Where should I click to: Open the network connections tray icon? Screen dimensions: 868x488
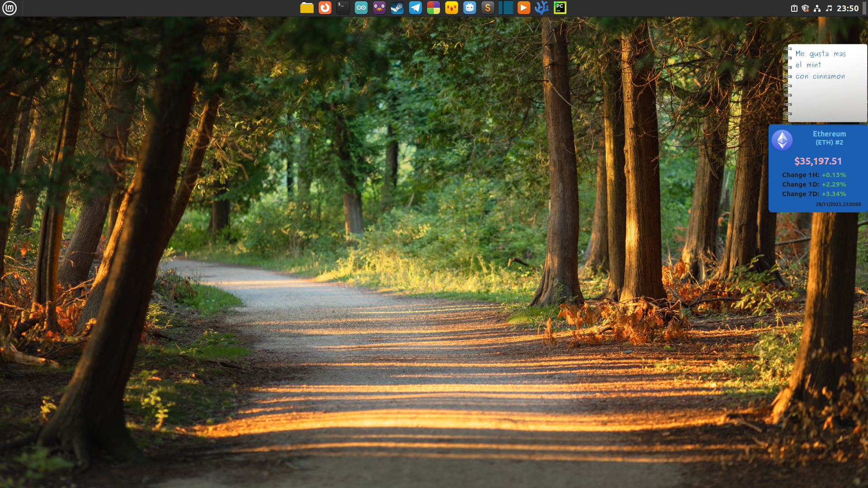817,8
